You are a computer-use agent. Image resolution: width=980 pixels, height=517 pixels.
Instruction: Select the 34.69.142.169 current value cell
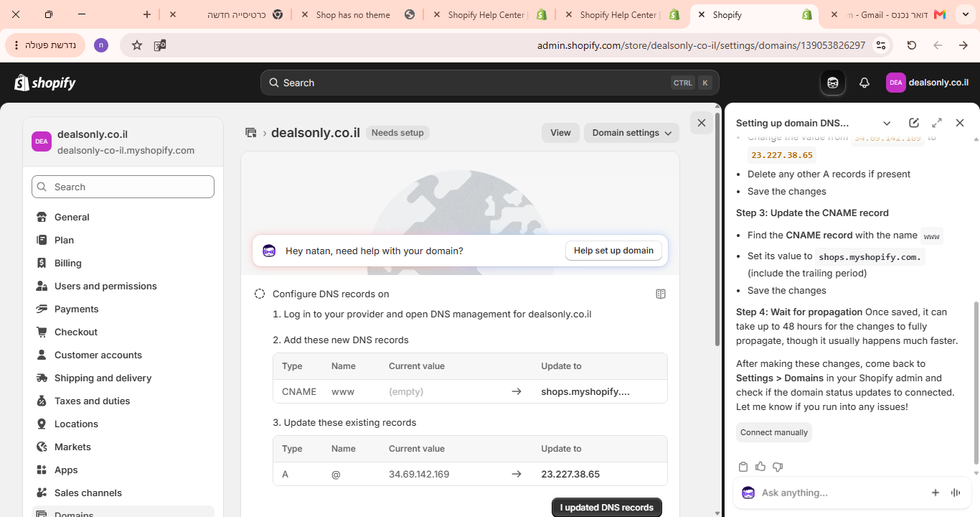tap(419, 474)
